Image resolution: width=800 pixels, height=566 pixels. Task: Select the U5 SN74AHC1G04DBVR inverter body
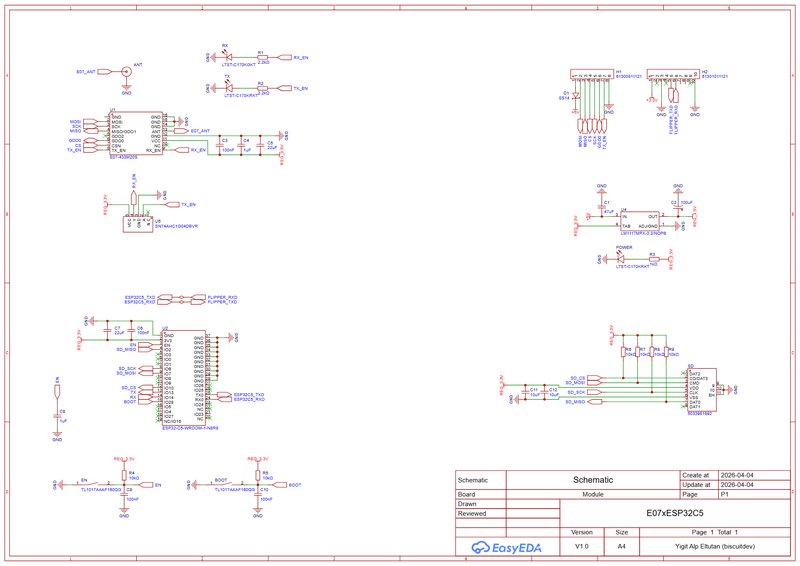coord(138,224)
